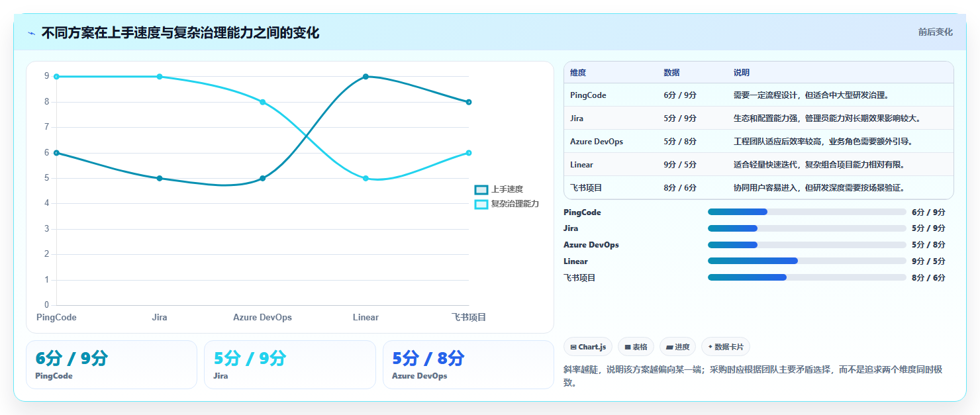Open the Jira 5分 / 9分 data card
Screen dimensions: 980x415
[289, 365]
